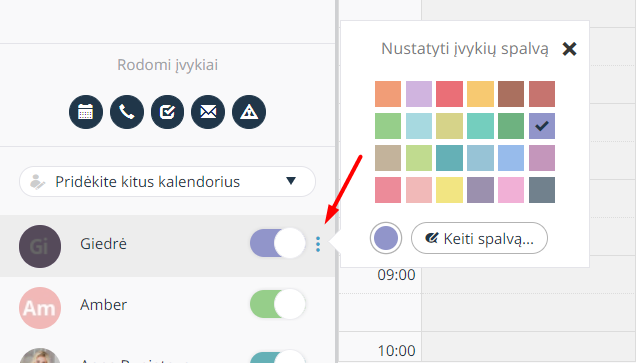The width and height of the screenshot is (636, 363).
Task: Click the Rodomi įvykiai heading
Action: [x=168, y=65]
